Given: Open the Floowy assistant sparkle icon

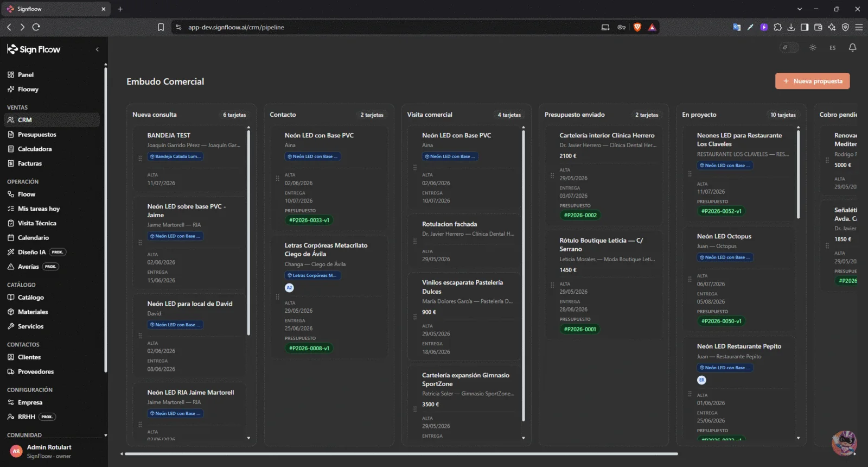Looking at the screenshot, I should point(11,89).
